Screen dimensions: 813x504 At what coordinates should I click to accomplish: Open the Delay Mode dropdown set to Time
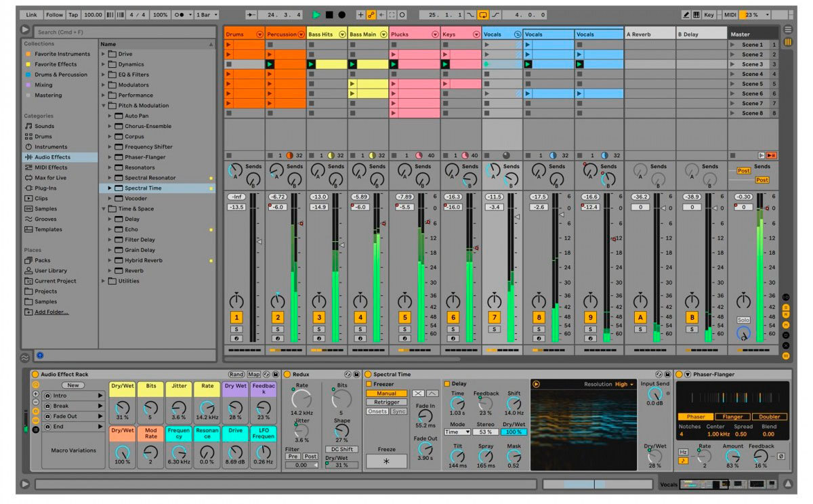[x=457, y=432]
